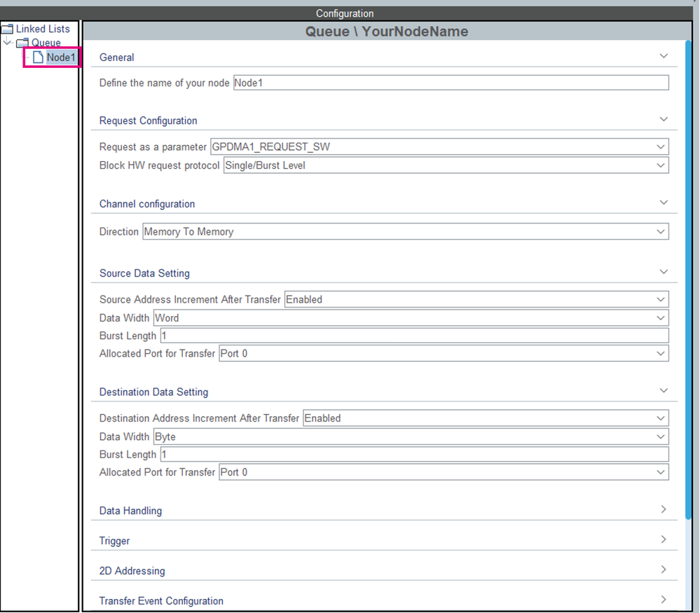
Task: Open source Allocated Port for Transfer dropdown
Action: [444, 354]
